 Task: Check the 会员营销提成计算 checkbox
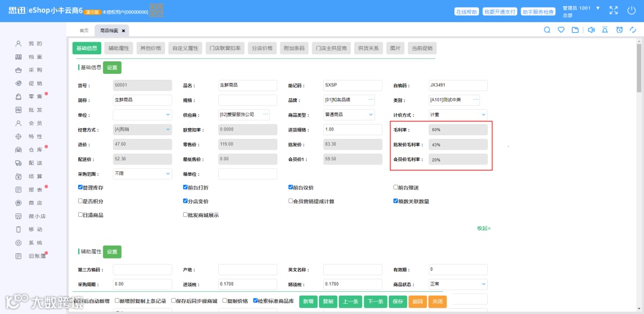[x=291, y=201]
